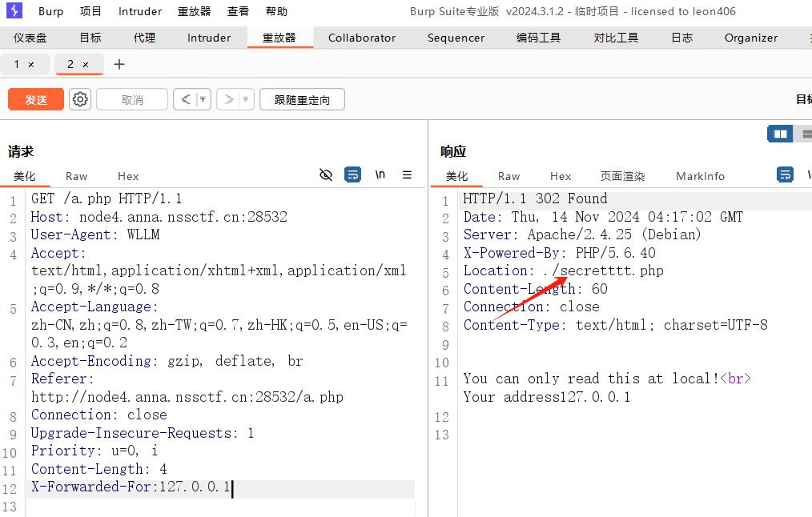
Task: Select the response 美化 view tab
Action: click(x=456, y=177)
